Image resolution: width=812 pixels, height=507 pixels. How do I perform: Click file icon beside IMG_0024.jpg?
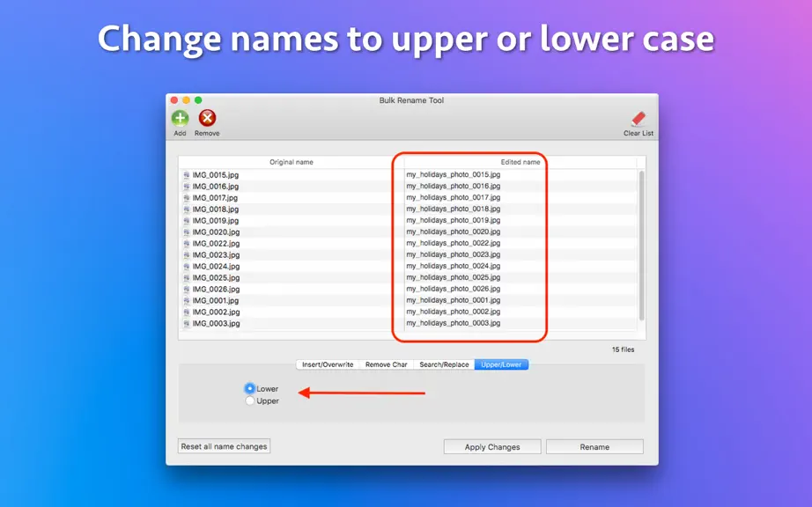(x=187, y=267)
